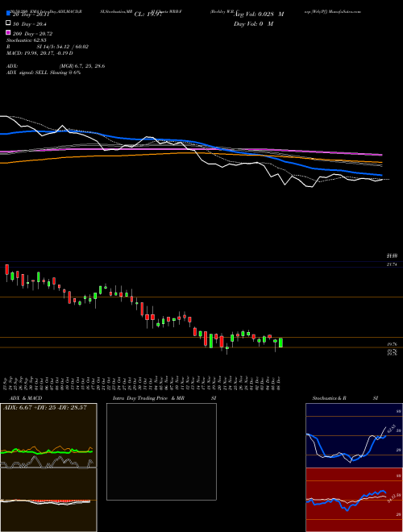Click the 'SI 14/3: 54.12 / 60.02' value
This screenshot has height=532, width=403.
coord(63,47)
